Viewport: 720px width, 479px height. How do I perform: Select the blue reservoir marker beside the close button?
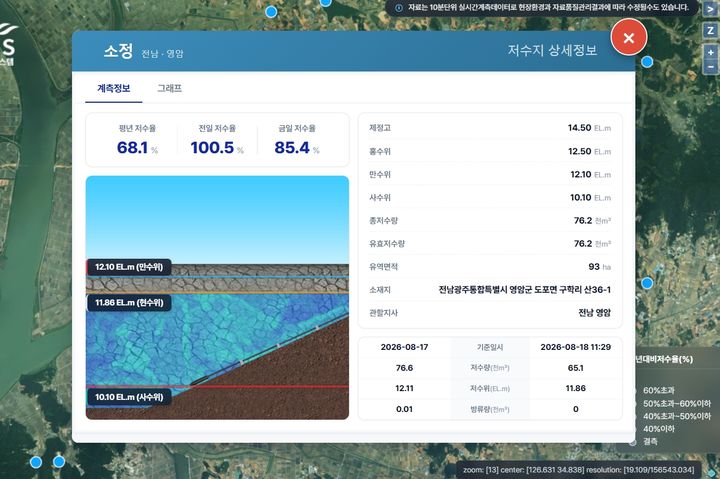647,62
